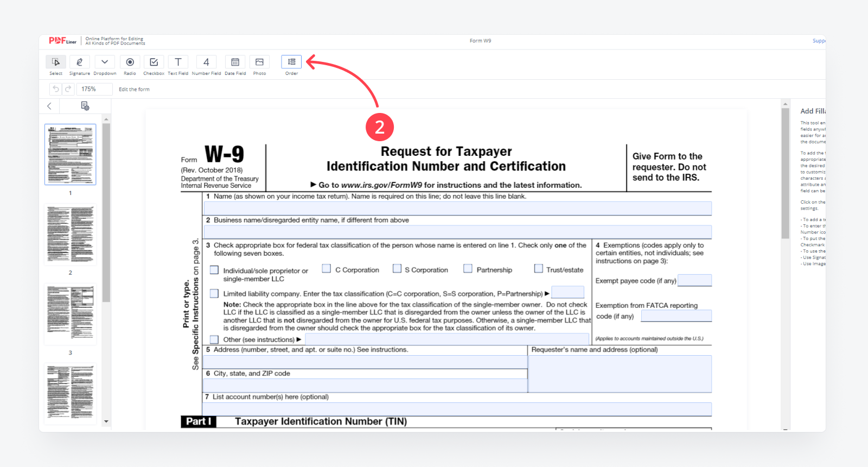Click the Address field on line 5
The height and width of the screenshot is (467, 868).
point(366,362)
